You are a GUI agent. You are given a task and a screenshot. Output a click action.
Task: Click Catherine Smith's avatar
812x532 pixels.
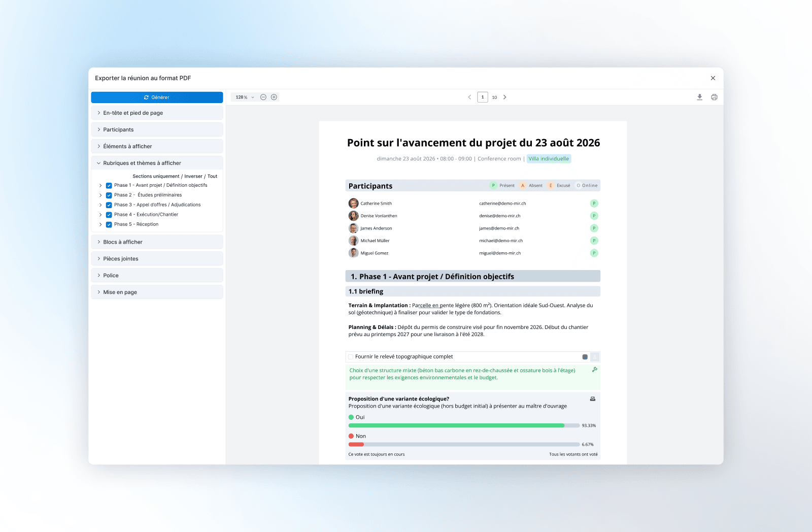[x=354, y=204]
